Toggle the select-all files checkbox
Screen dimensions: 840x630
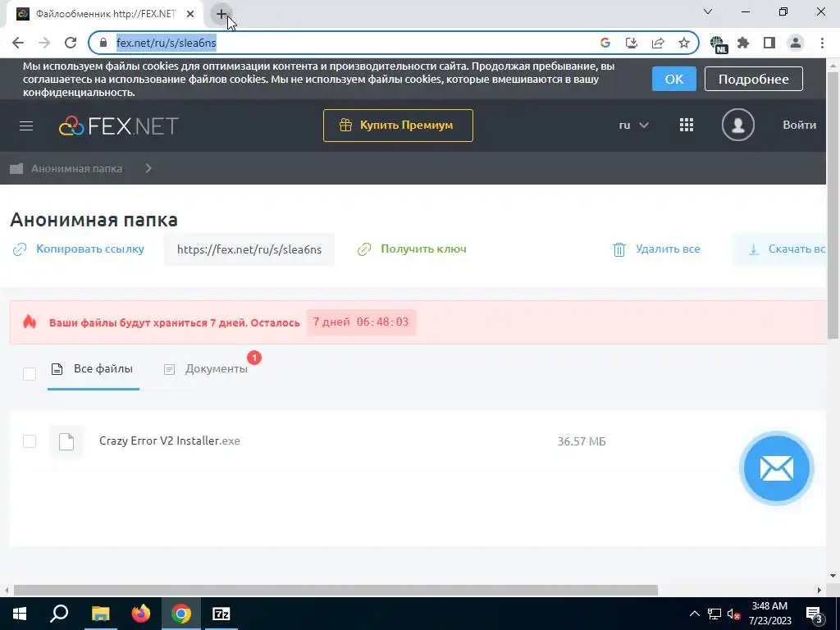30,374
